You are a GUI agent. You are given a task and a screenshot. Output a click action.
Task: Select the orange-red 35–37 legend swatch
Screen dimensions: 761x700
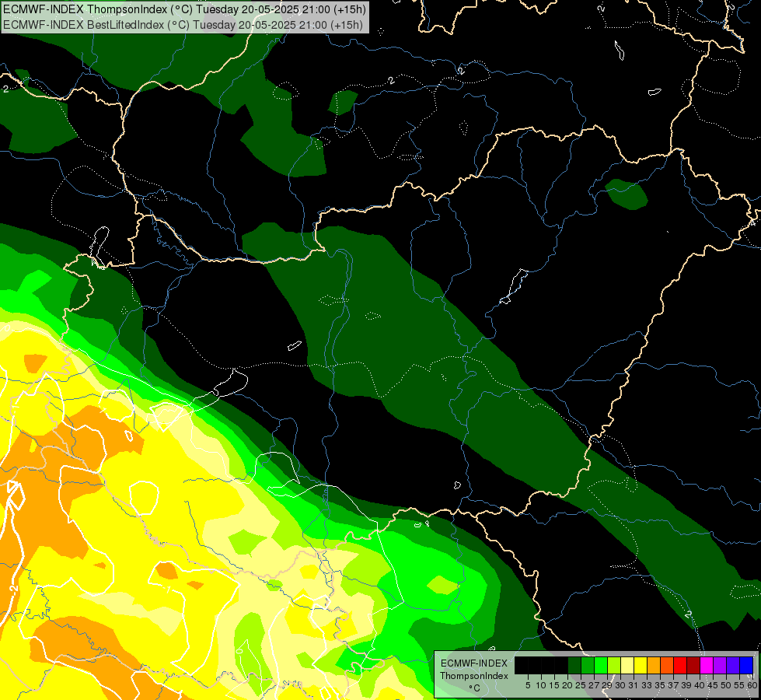[x=666, y=665]
